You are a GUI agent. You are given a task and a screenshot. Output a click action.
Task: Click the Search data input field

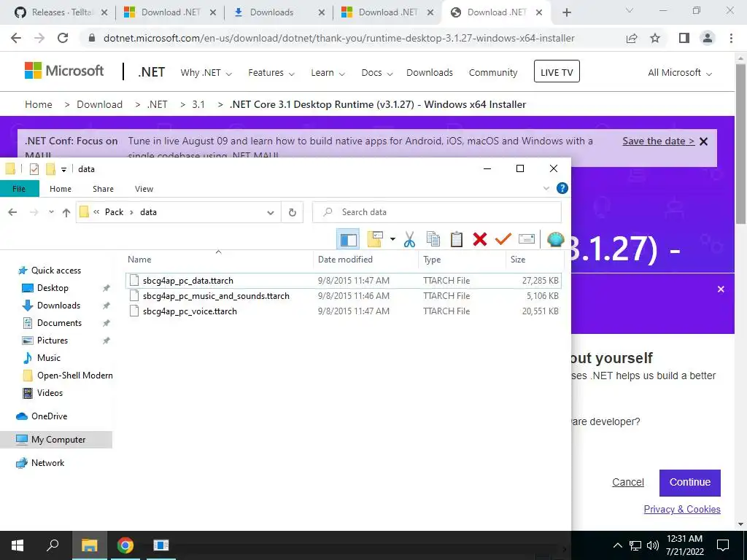tap(437, 212)
